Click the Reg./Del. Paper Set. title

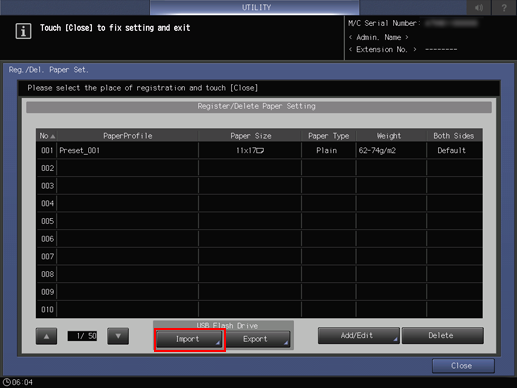click(x=49, y=70)
